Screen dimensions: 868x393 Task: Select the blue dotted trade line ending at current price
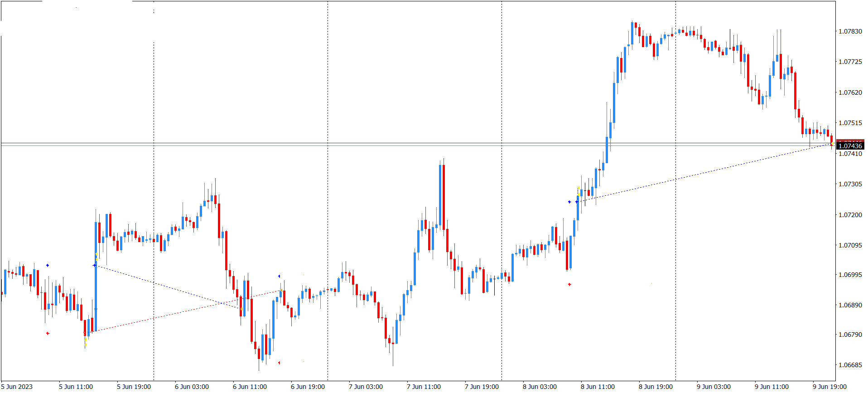click(x=704, y=173)
